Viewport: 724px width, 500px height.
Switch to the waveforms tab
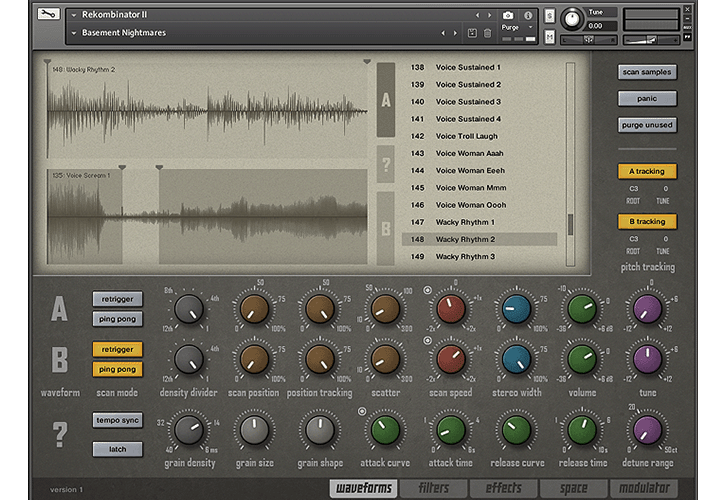pyautogui.click(x=363, y=488)
